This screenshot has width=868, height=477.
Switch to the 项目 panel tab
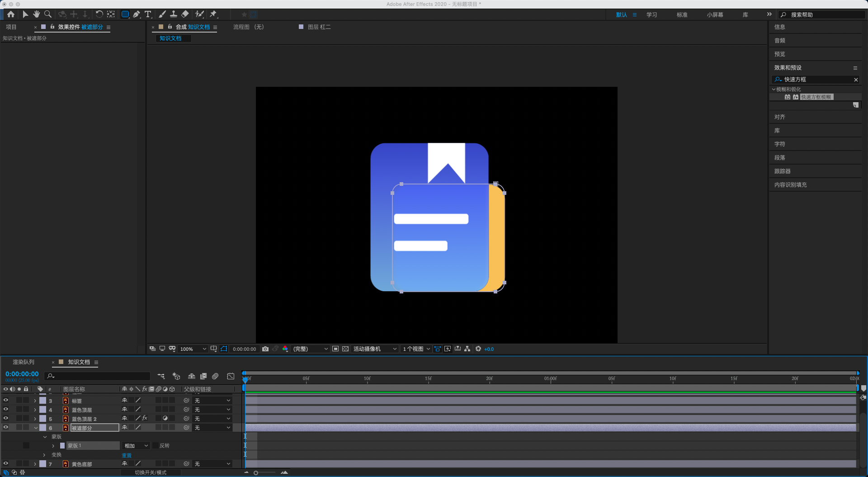[x=11, y=27]
